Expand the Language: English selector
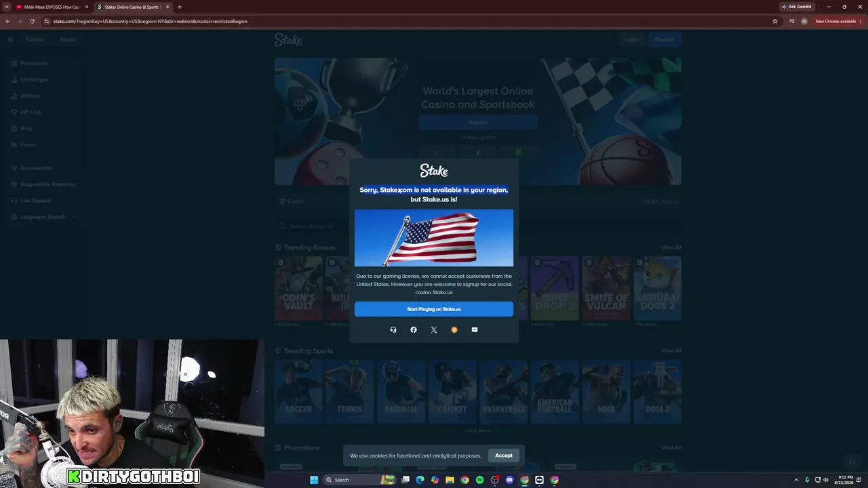The image size is (868, 488). coord(44,217)
